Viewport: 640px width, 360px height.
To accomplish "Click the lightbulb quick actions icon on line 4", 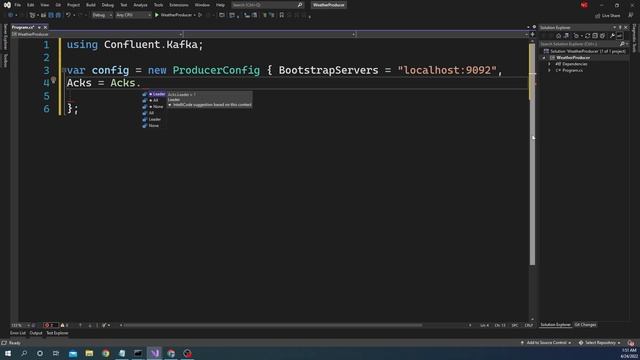I will [53, 80].
